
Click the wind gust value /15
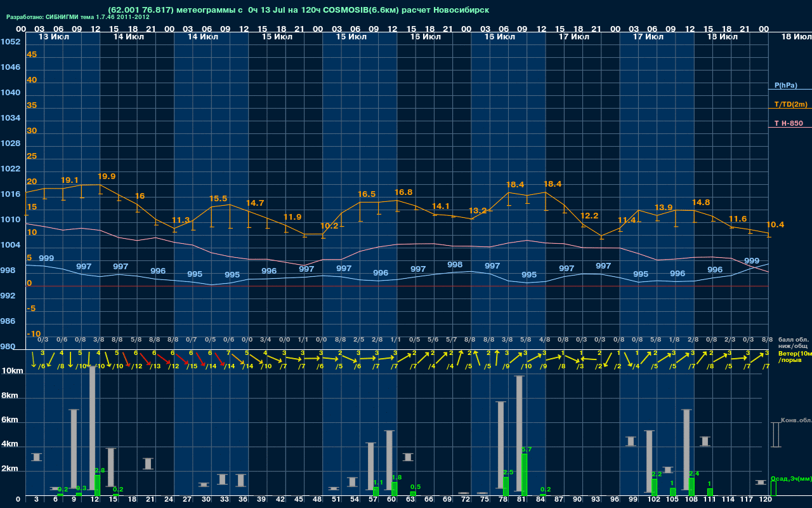[192, 366]
